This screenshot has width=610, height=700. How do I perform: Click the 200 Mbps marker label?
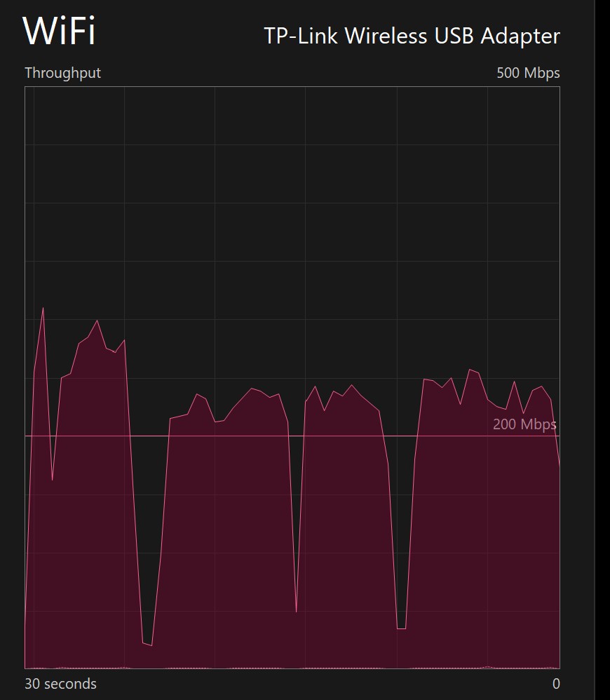coord(524,424)
